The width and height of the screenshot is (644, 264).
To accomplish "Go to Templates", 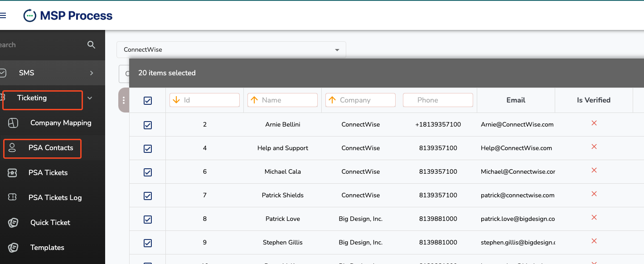I will [53, 248].
